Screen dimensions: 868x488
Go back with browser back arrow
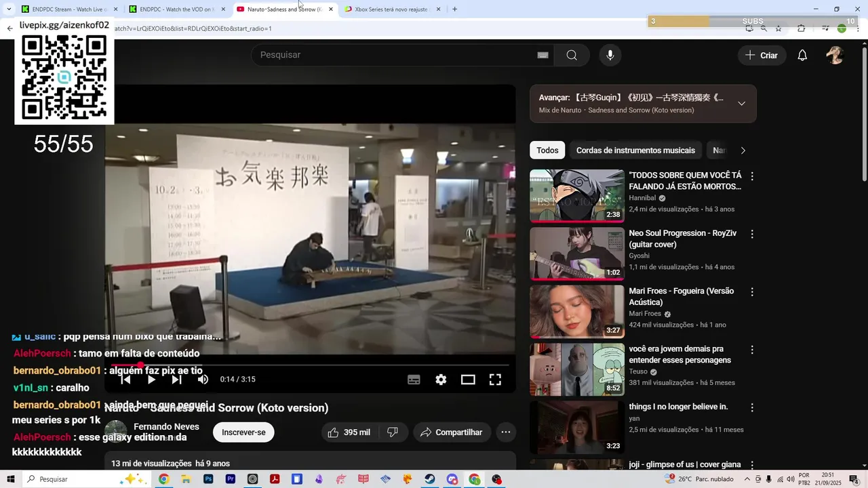[9, 28]
